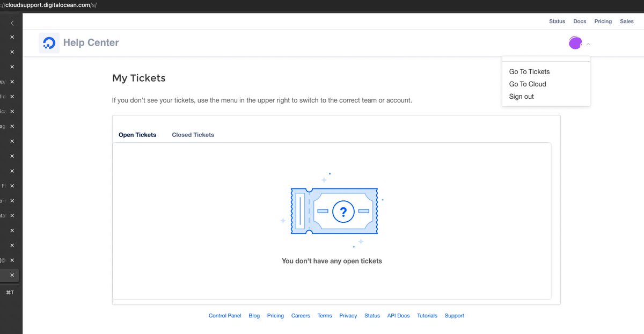Screen dimensions: 644x334
Task: Click the My Tickets heading
Action: [138, 78]
